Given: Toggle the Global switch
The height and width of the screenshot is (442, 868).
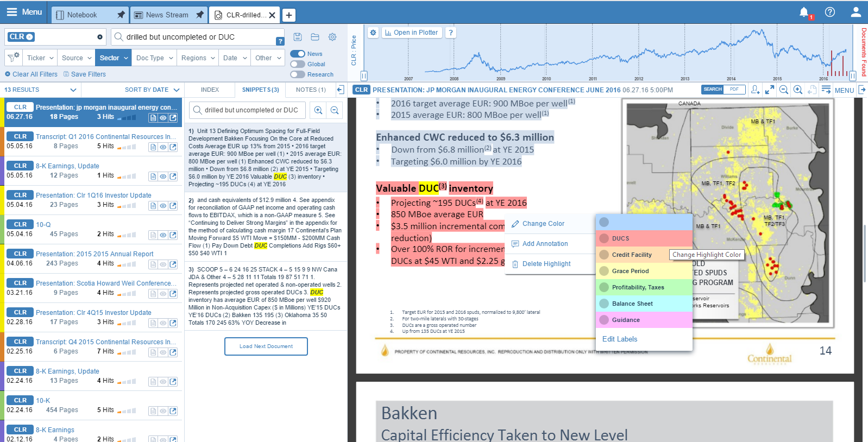Looking at the screenshot, I should tap(298, 64).
